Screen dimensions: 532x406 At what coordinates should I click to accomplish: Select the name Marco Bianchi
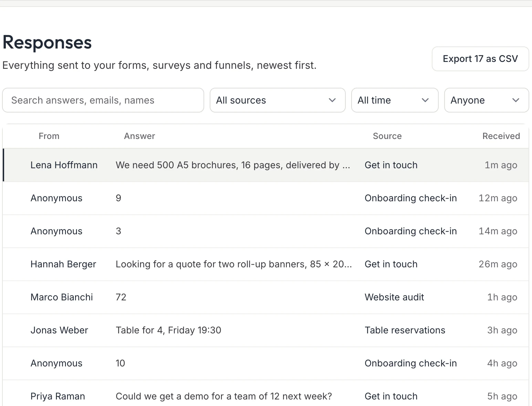(x=62, y=297)
